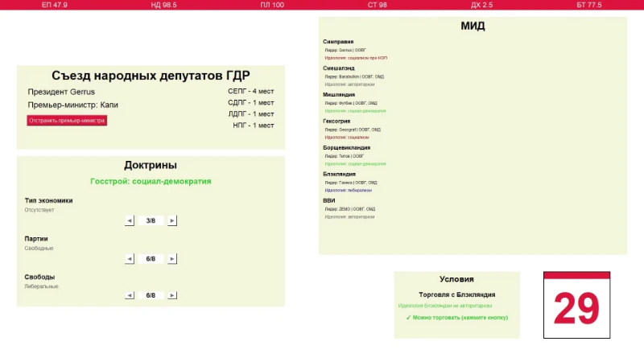Click the Тип экономики value field 3/8
644x362 pixels.
coord(151,220)
